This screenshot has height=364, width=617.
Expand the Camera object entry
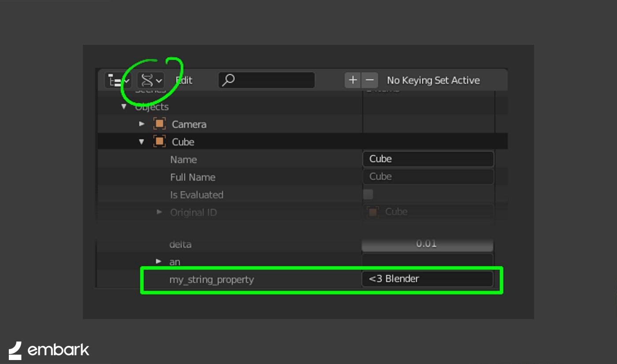[x=142, y=124]
